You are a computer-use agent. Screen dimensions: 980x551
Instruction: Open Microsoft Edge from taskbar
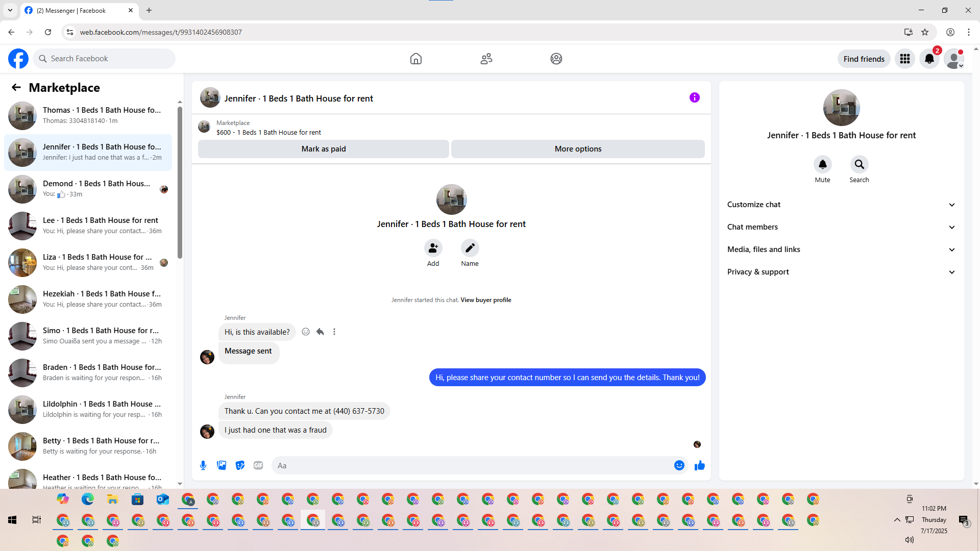[x=88, y=499]
